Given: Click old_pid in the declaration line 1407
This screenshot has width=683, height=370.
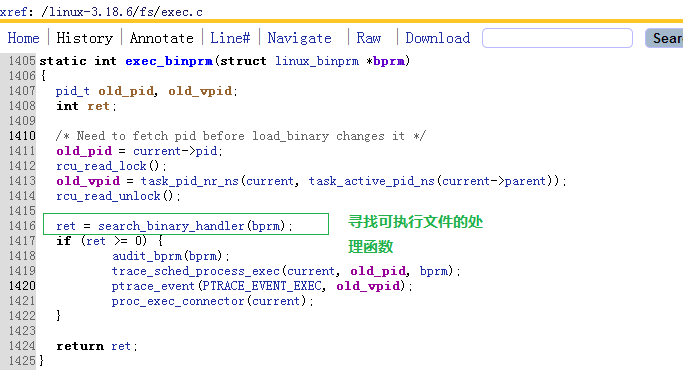Looking at the screenshot, I should pos(126,91).
